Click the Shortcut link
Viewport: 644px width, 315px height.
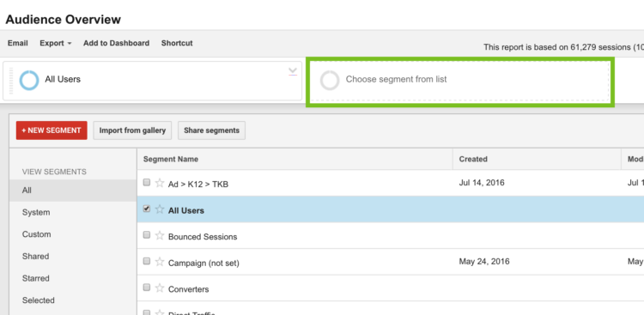pos(177,43)
